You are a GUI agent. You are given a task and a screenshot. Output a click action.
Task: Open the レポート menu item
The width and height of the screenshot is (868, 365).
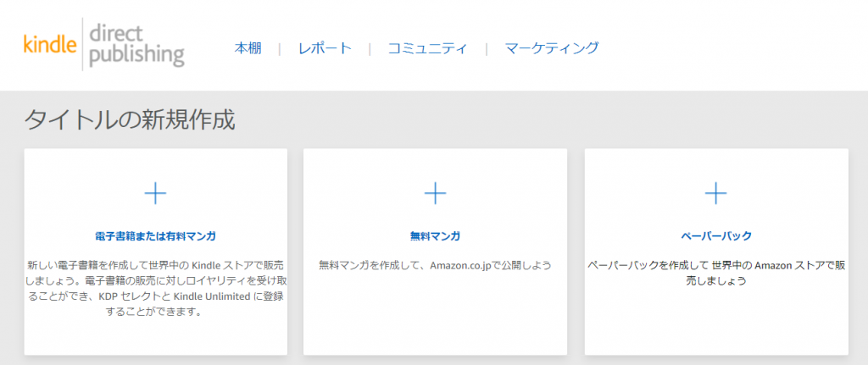[x=325, y=48]
